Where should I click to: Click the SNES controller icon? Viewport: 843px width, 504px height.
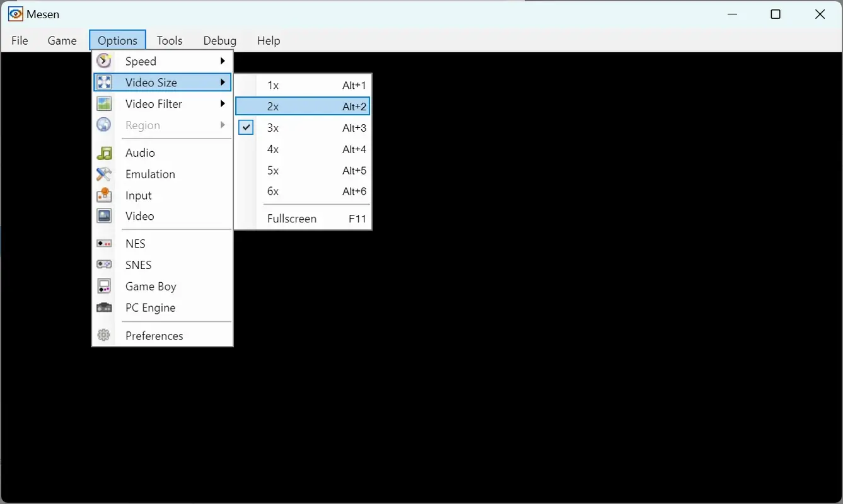tap(103, 264)
